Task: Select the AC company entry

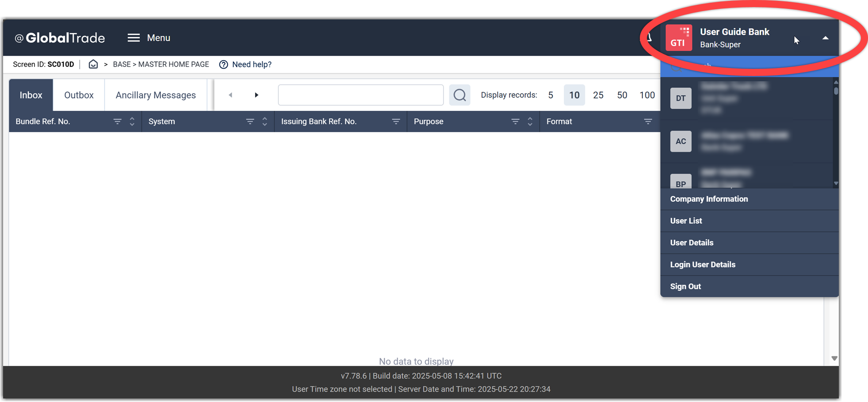Action: [747, 141]
